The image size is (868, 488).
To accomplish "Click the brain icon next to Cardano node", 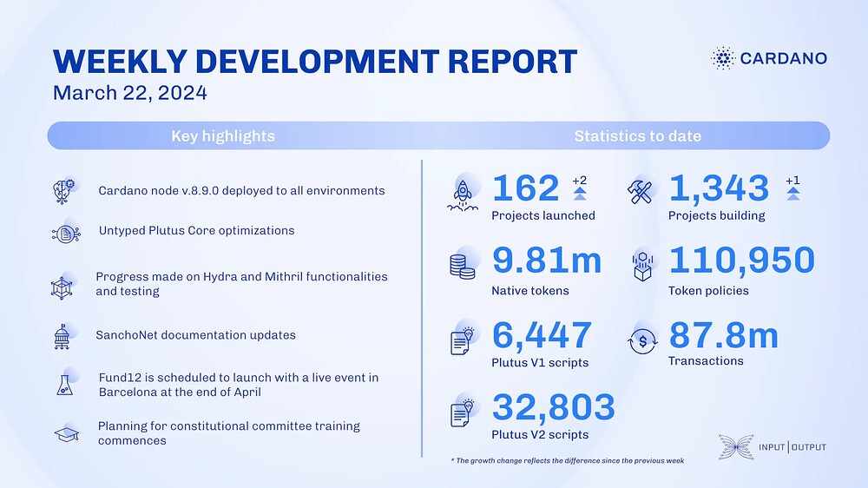I will coord(65,192).
